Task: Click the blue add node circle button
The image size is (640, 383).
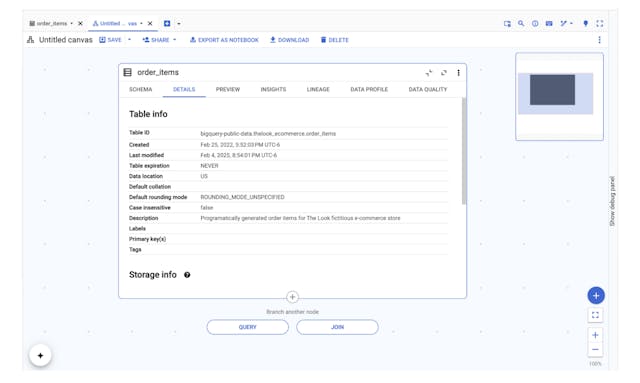Action: (596, 295)
